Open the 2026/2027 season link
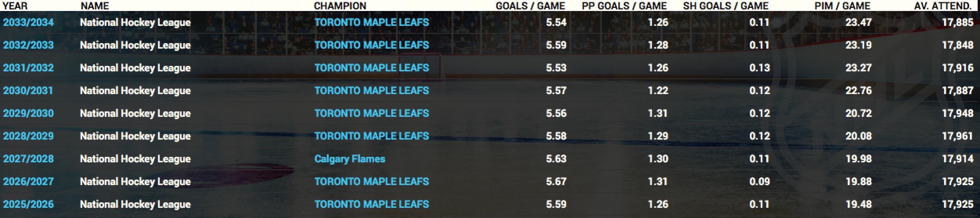 tap(28, 182)
